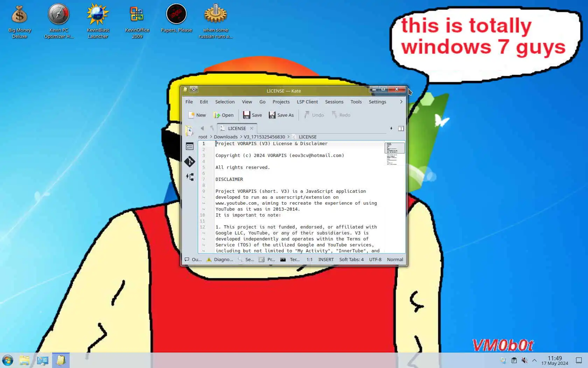The width and height of the screenshot is (588, 368).
Task: Expand hidden system tray icons arrow
Action: tap(534, 360)
